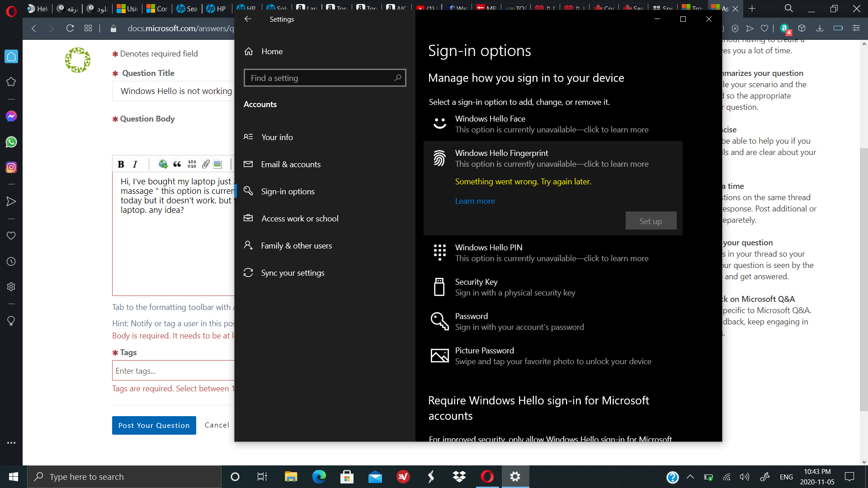Screen dimensions: 868x488
Task: Insert code sample using 101010 icon
Action: pyautogui.click(x=192, y=164)
